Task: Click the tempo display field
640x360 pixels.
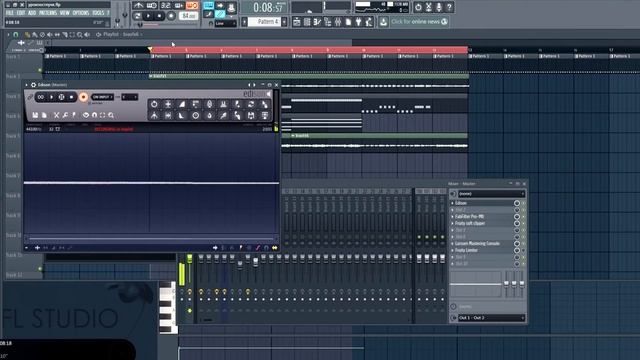Action: pyautogui.click(x=188, y=16)
